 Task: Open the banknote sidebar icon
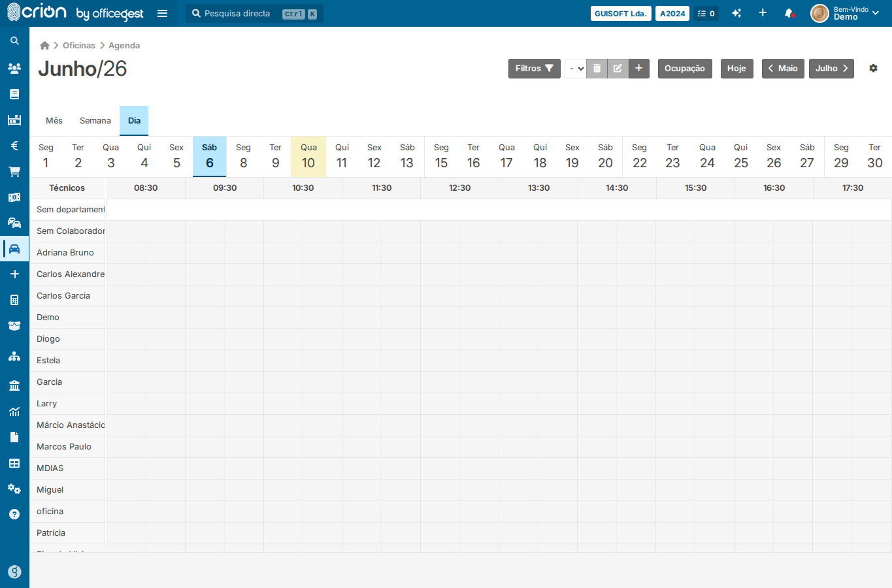(x=14, y=197)
